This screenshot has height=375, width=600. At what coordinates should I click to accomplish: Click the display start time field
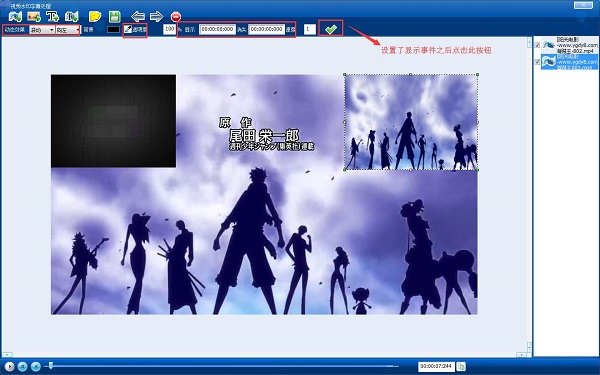pos(217,29)
